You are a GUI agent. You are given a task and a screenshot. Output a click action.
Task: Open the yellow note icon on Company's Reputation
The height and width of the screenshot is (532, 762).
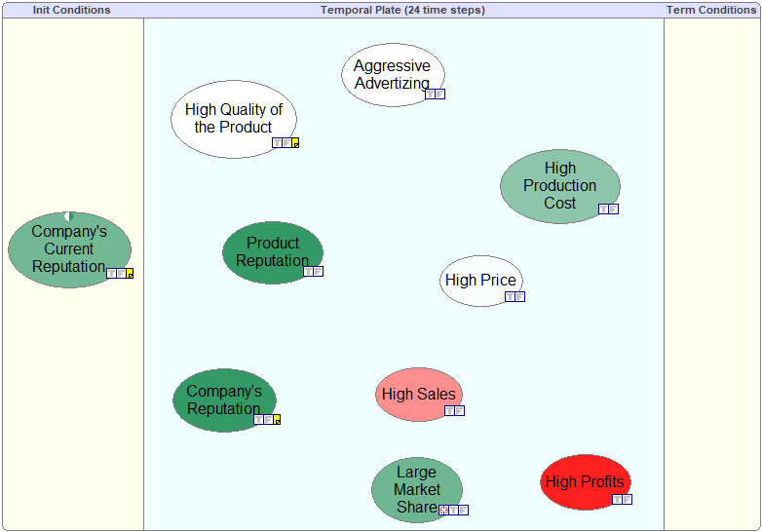click(277, 419)
